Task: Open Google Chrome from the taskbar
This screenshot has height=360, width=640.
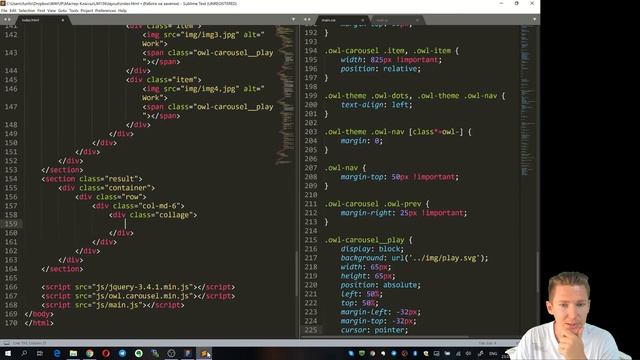Action: click(x=89, y=353)
